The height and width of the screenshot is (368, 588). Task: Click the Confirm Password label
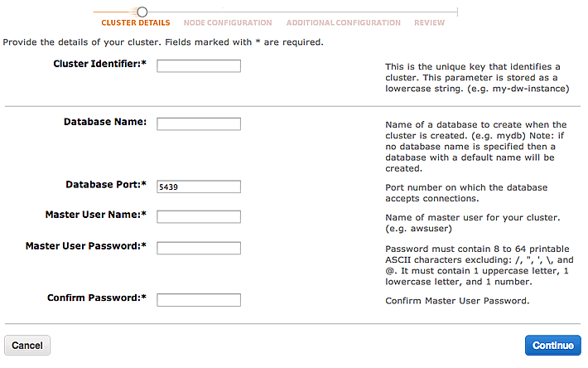(x=97, y=298)
